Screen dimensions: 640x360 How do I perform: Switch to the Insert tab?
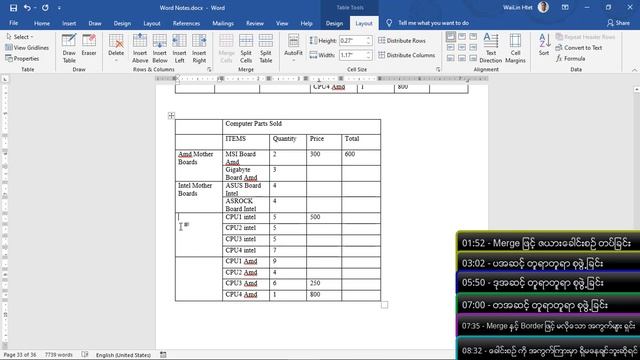coord(69,23)
